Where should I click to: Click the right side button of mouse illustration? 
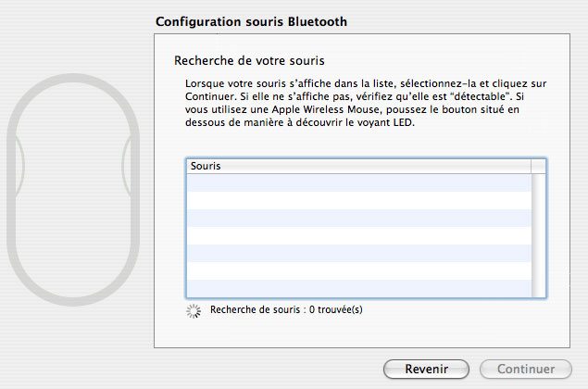[127, 165]
